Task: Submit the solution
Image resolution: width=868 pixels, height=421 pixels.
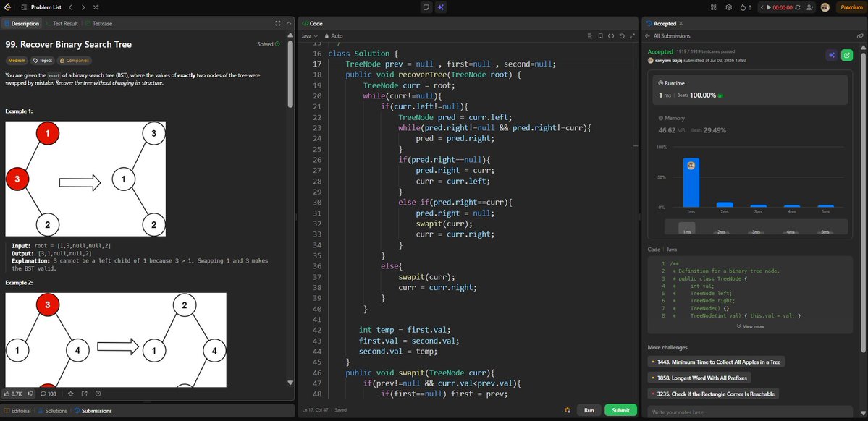Action: point(620,410)
